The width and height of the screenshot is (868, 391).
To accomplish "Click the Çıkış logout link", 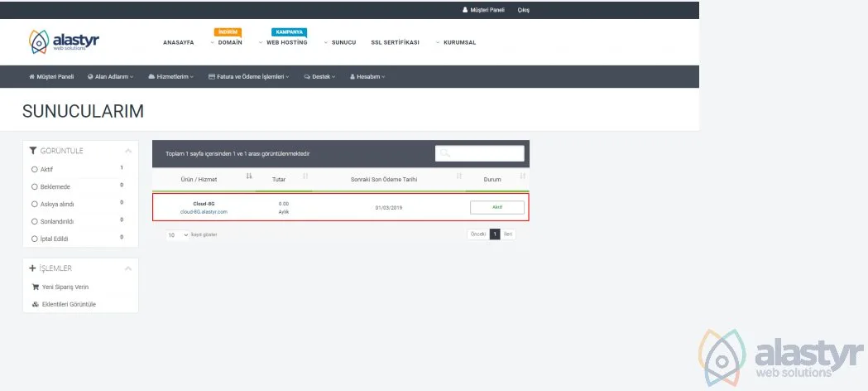I will click(523, 10).
